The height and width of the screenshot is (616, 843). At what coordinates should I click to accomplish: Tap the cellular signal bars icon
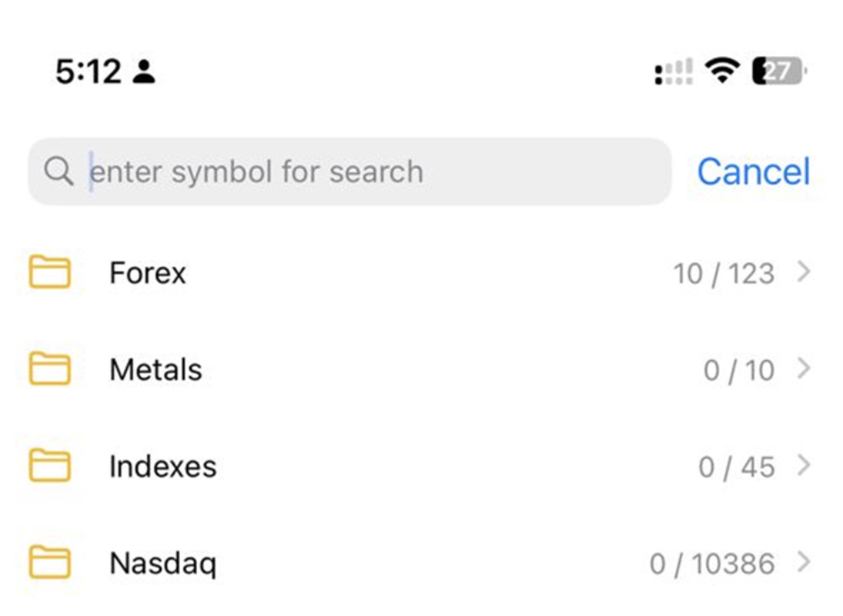coord(674,72)
